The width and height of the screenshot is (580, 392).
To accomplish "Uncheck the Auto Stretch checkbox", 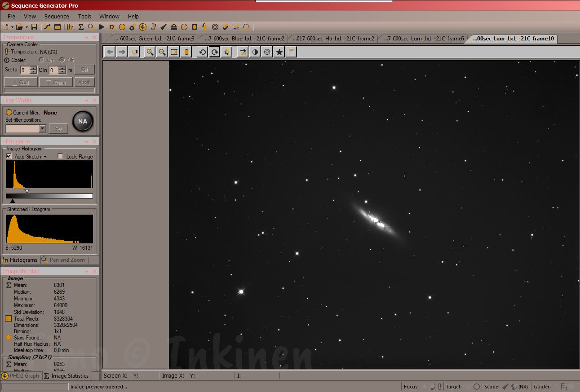I will [9, 156].
